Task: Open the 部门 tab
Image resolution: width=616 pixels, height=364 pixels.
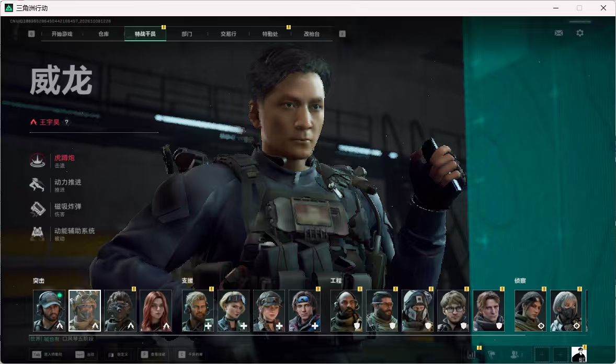Action: [187, 34]
